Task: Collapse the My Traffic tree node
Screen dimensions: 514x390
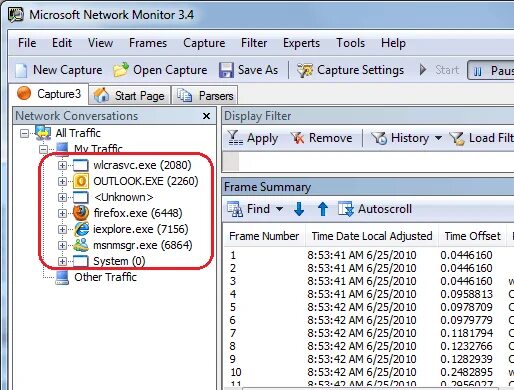Action: 43,149
